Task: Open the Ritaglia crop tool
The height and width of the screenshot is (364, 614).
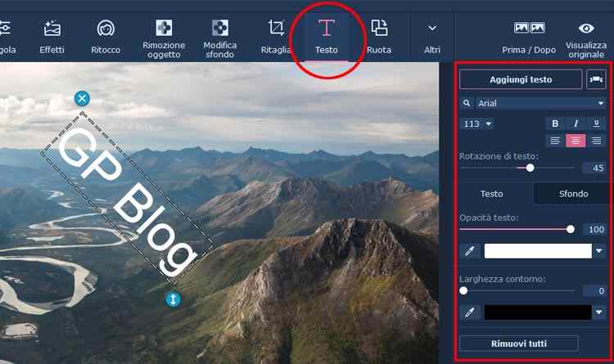Action: pos(276,37)
